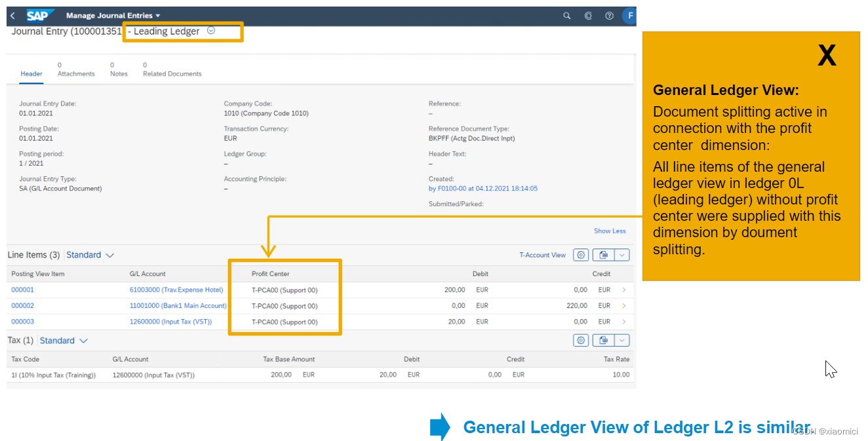The width and height of the screenshot is (868, 441).
Task: Click Show Less to collapse header
Action: coord(610,231)
